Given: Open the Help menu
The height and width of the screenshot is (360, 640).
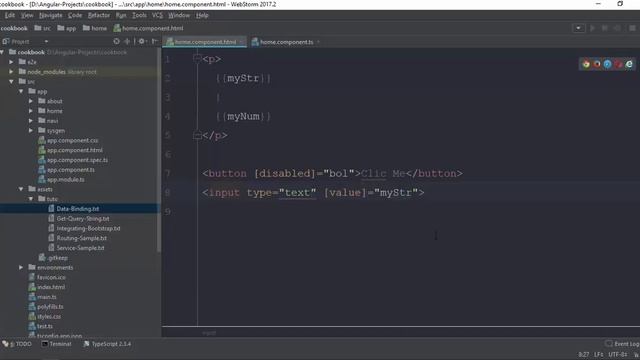Looking at the screenshot, I should [x=202, y=15].
